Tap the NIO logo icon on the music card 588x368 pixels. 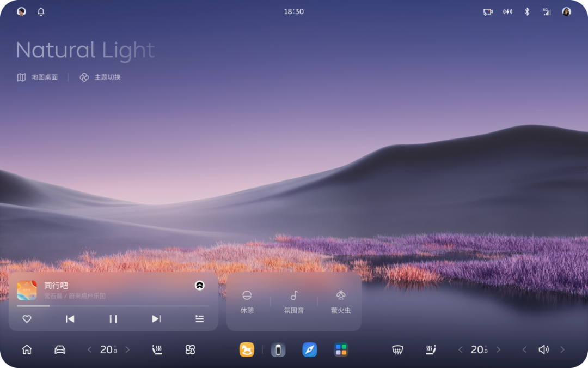[x=199, y=285]
